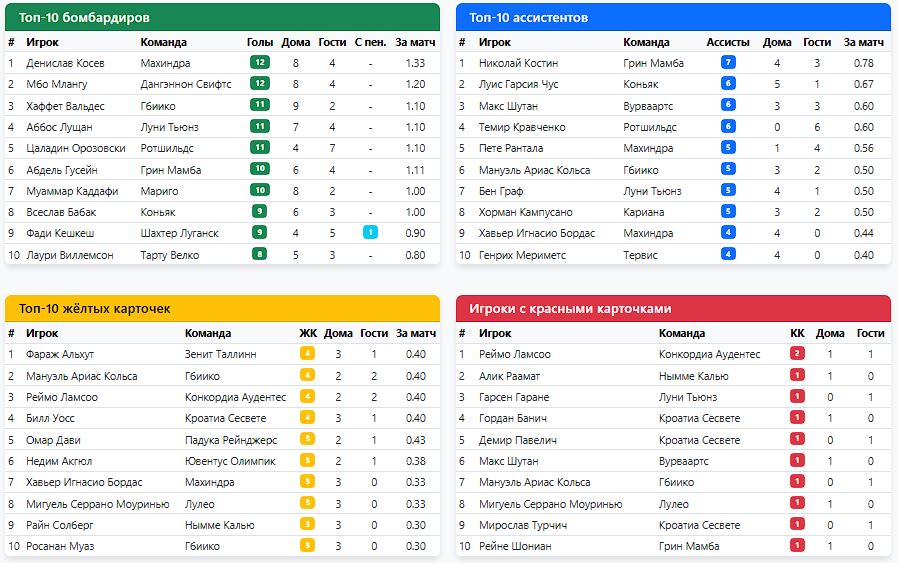Click Лаури Виллемсон's green goals badge

point(260,254)
